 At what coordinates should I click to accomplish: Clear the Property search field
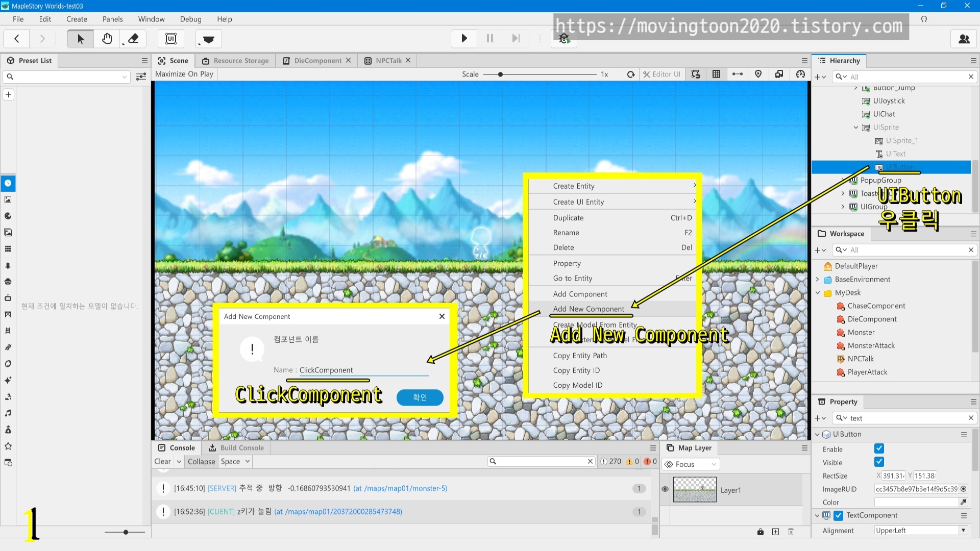971,418
